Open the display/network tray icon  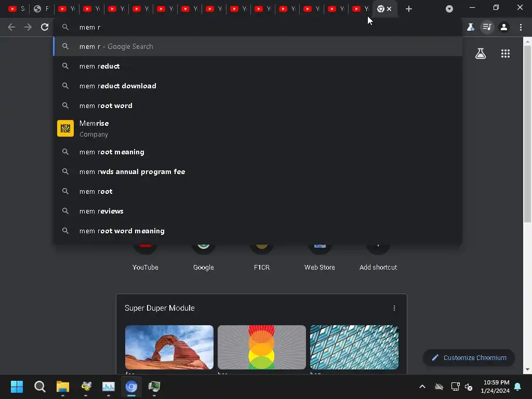tap(455, 387)
